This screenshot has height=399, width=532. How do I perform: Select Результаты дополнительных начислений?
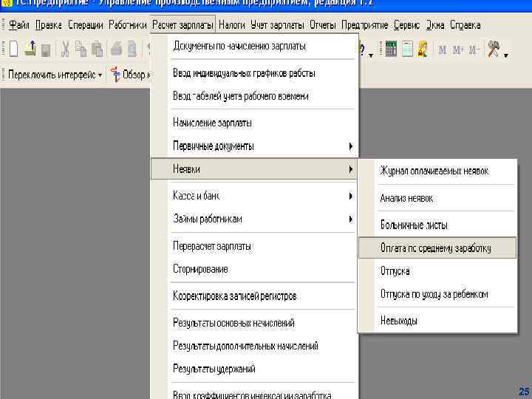point(254,346)
